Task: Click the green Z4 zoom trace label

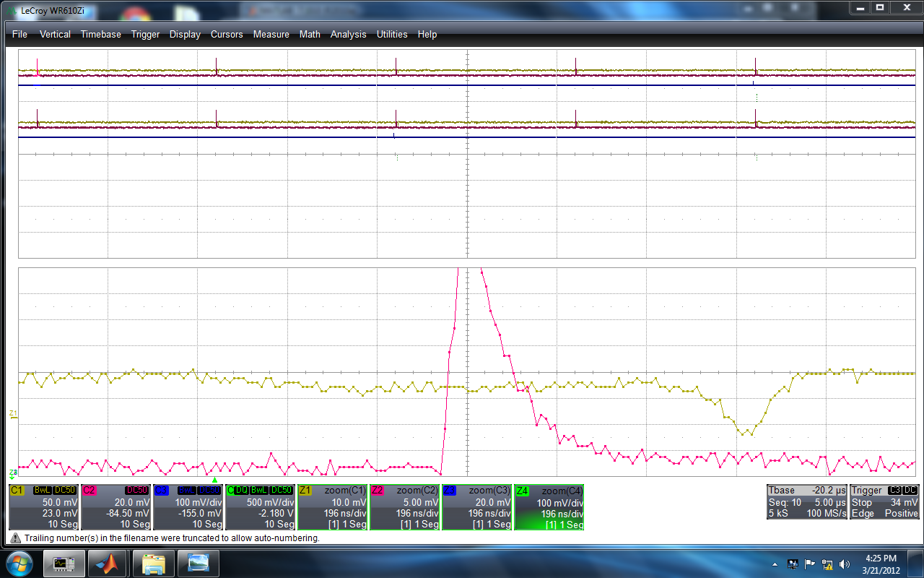Action: tap(523, 491)
